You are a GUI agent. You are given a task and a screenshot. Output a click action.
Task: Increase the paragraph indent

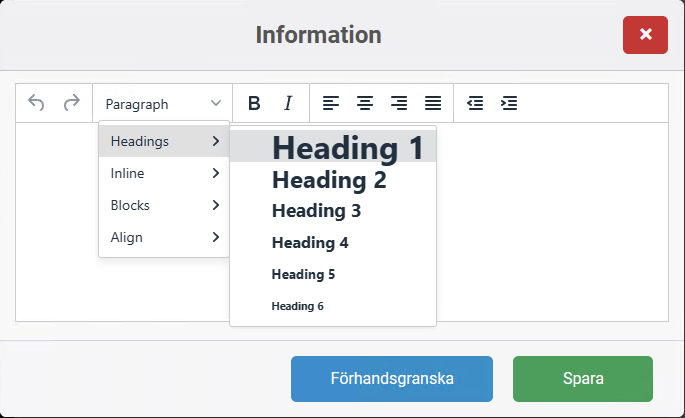(509, 103)
